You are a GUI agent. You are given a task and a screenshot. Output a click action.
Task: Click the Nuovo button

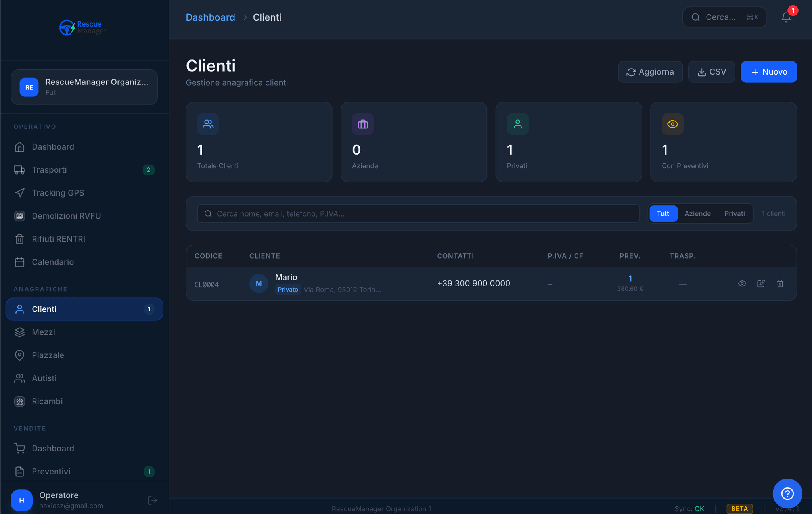(768, 72)
